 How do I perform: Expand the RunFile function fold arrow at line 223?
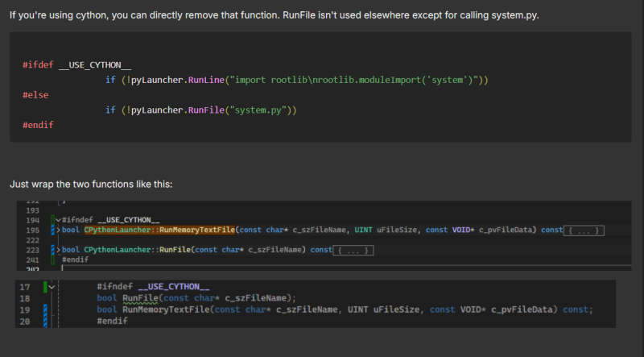point(57,251)
